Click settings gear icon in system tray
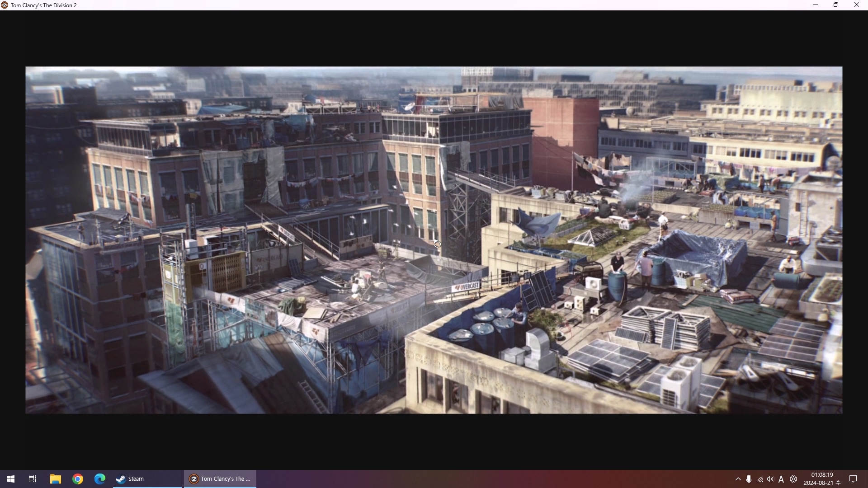The image size is (868, 488). pyautogui.click(x=793, y=479)
